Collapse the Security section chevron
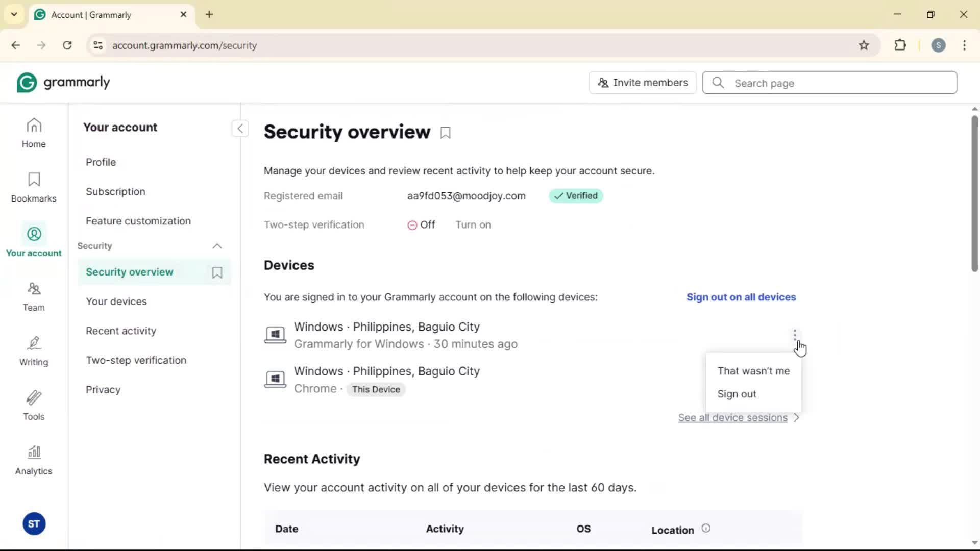Image resolution: width=980 pixels, height=551 pixels. coord(217,246)
